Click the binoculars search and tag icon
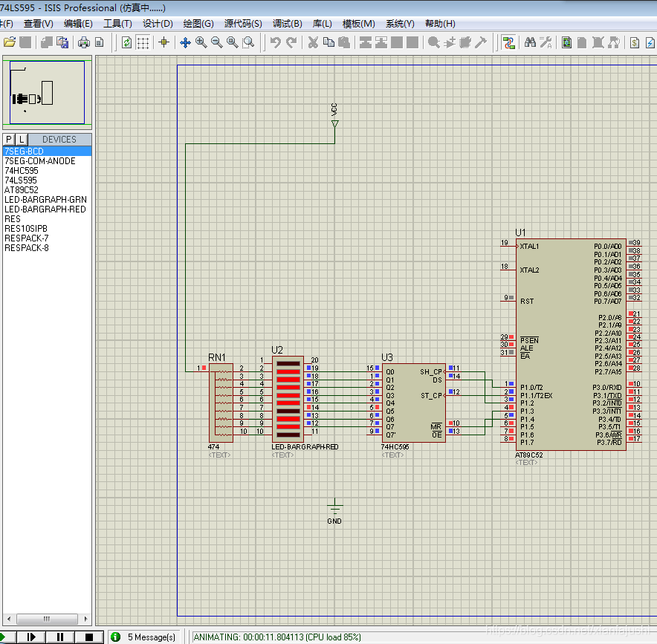The width and height of the screenshot is (657, 644). click(530, 42)
